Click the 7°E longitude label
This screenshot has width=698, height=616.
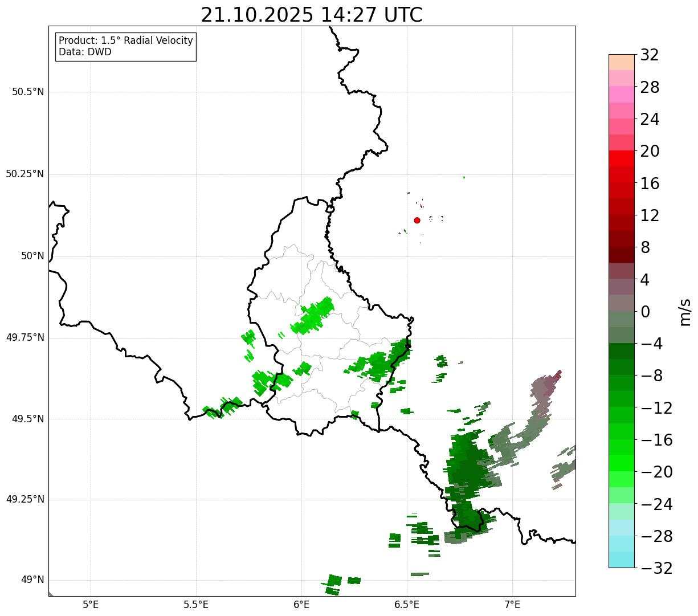click(512, 604)
